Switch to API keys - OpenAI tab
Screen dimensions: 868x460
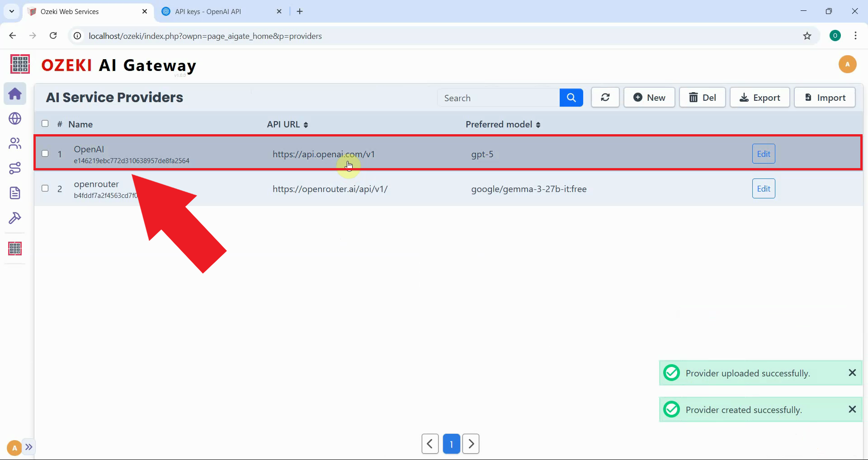(208, 12)
